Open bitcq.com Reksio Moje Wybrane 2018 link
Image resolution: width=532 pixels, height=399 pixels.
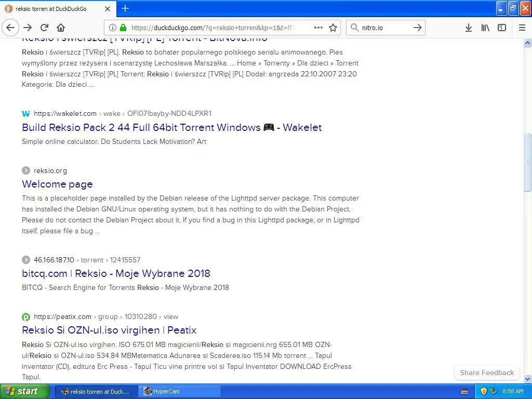116,273
